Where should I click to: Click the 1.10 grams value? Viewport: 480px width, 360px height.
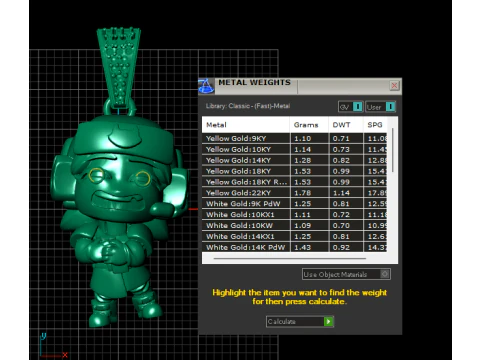coord(302,138)
